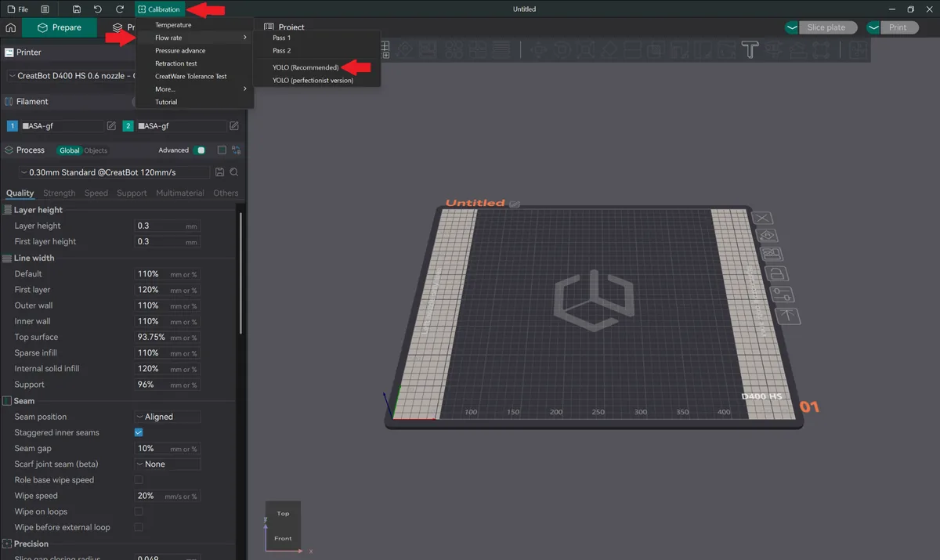Image resolution: width=940 pixels, height=560 pixels.
Task: Enable Wipe before external loop checkbox
Action: click(139, 527)
